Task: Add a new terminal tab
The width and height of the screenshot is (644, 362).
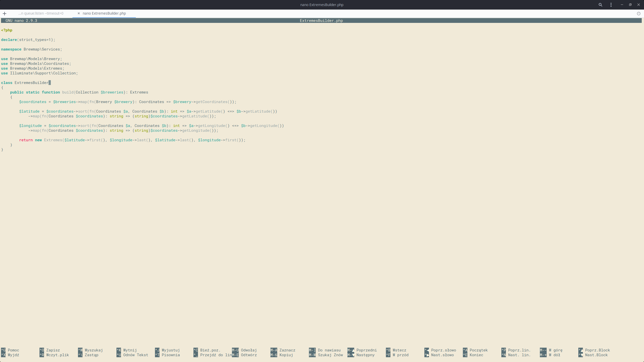Action: [x=5, y=14]
